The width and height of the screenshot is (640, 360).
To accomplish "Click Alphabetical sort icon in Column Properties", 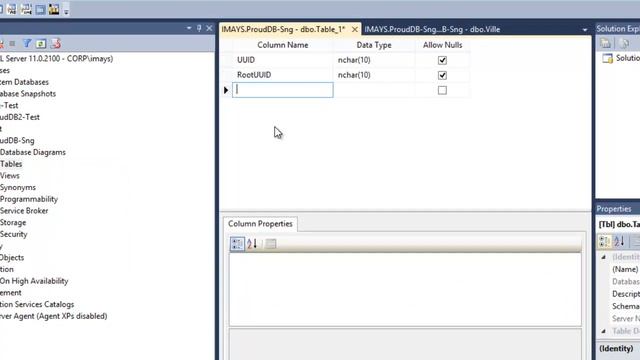I will pos(252,244).
